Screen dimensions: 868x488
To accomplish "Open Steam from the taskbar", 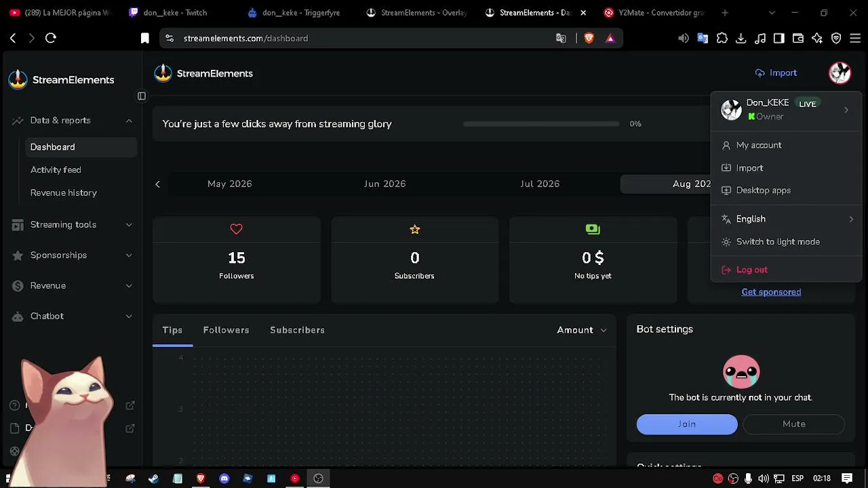I will 154,479.
